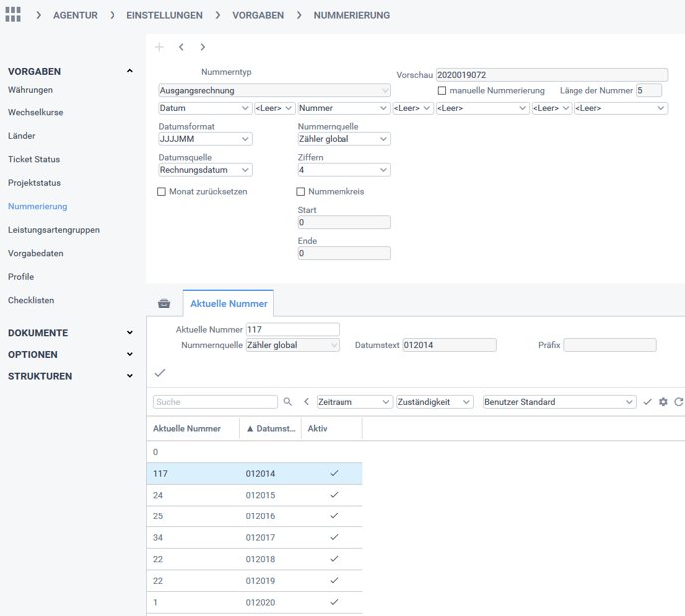Open the Datumsformat JJJJMM dropdown
Image resolution: width=685 pixels, height=616 pixels.
tap(205, 139)
